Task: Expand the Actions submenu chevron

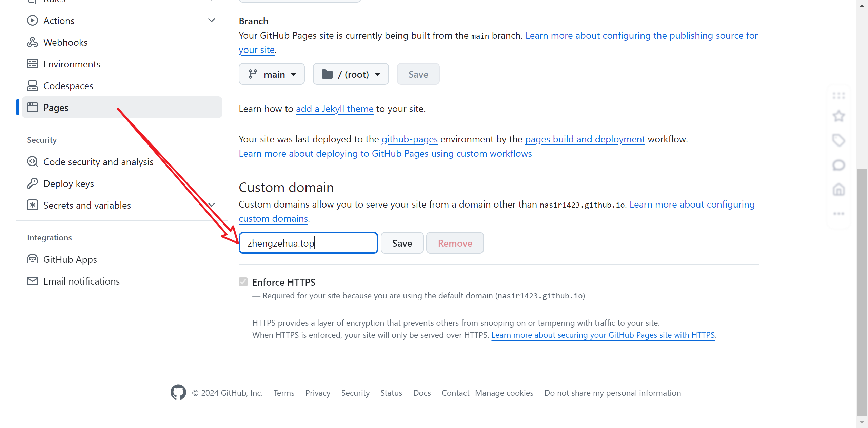Action: coord(212,21)
